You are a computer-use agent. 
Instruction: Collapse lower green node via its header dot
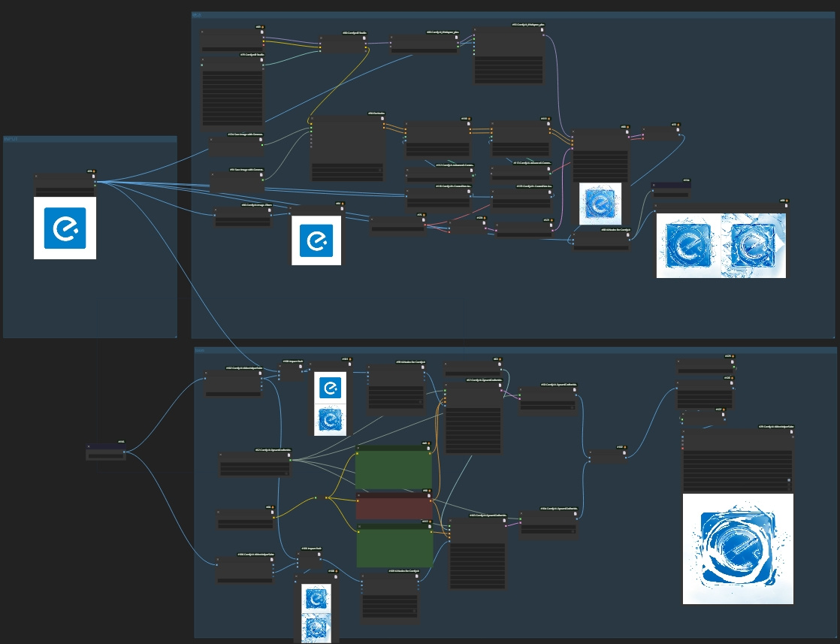(359, 527)
